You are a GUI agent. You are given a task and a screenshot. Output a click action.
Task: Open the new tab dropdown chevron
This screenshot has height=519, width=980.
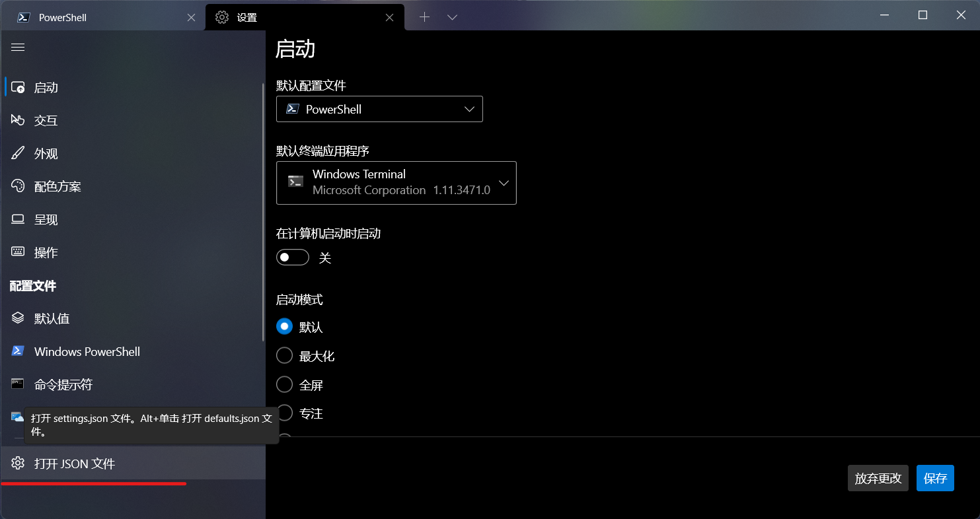coord(453,18)
